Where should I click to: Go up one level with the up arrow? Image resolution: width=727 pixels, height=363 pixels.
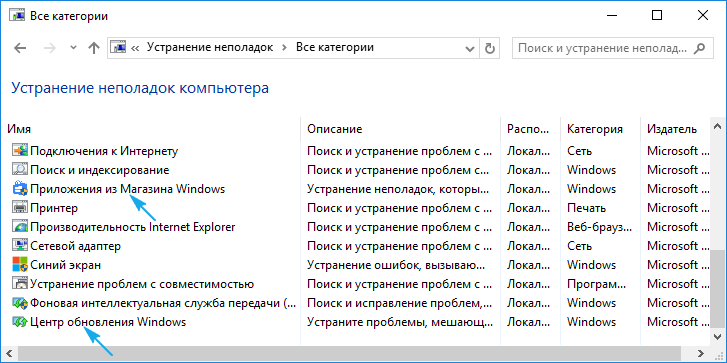(94, 48)
